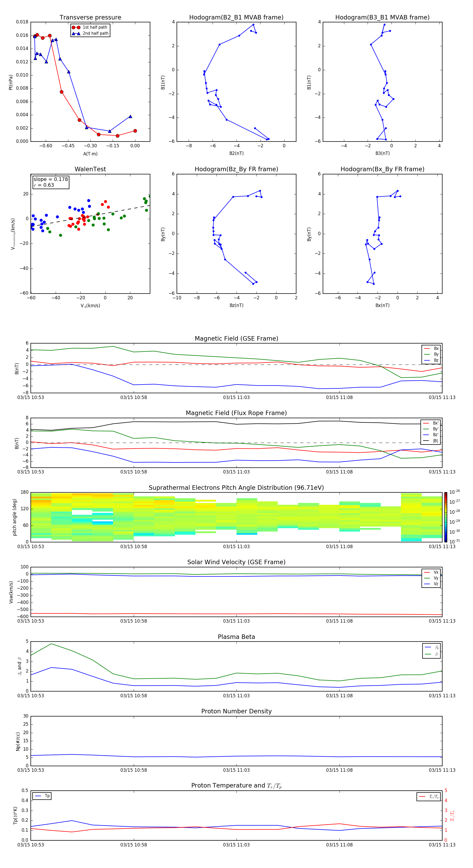Screen dimensions: 473x868
Task: Click 'Bz' legend entry in GSE magnetic field
Action: (x=431, y=360)
